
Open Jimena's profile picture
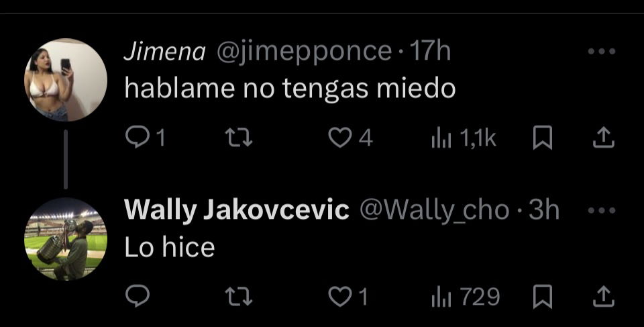[x=66, y=80]
